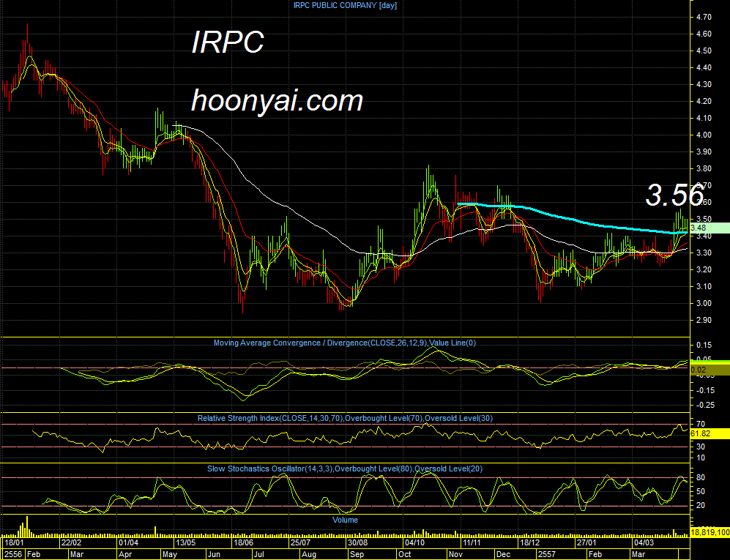The image size is (730, 560).
Task: Click the Oct month label
Action: point(405,554)
